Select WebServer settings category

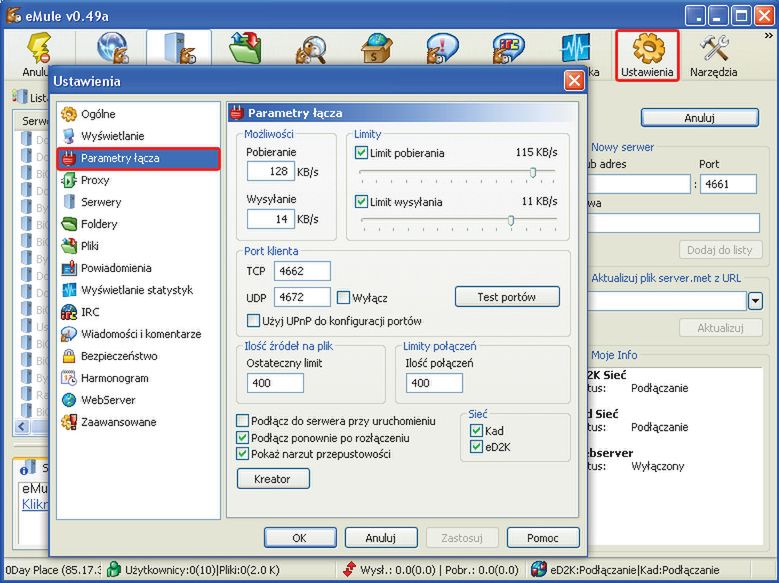click(x=138, y=400)
